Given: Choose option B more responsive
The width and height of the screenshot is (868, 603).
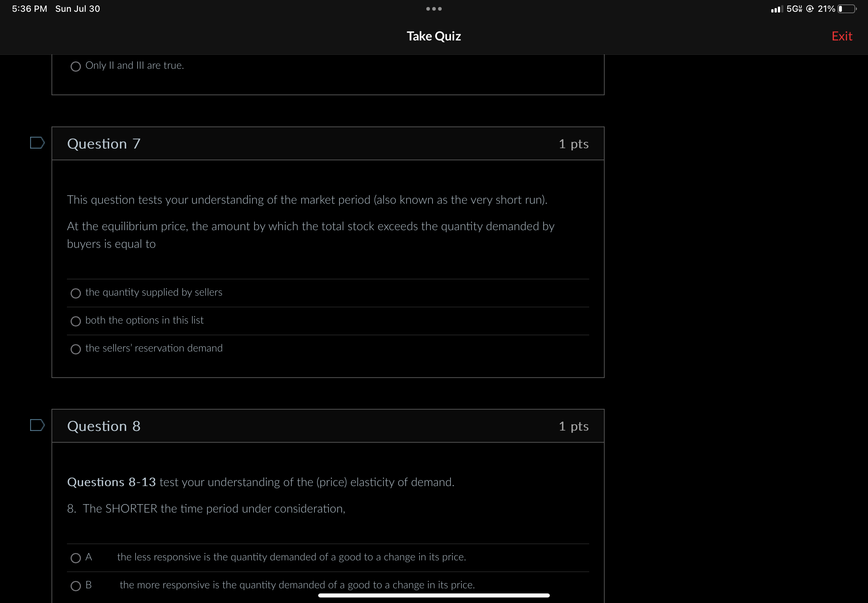Looking at the screenshot, I should [x=75, y=586].
